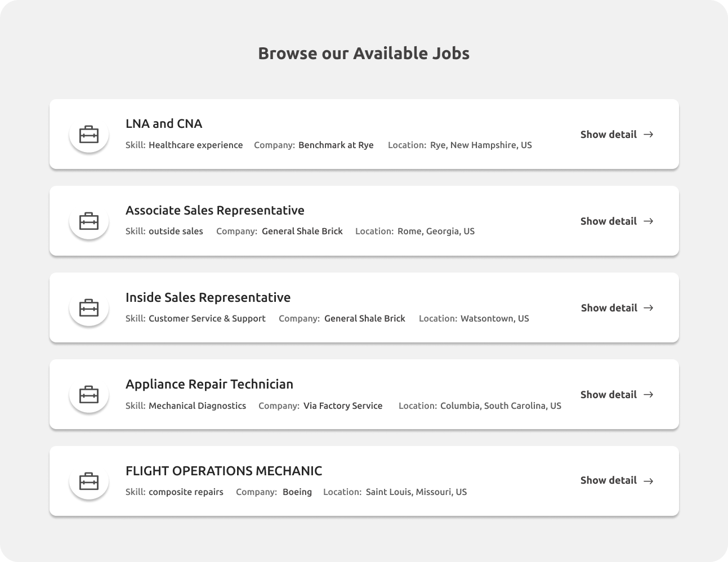Click the briefcase icon for Associate Sales Representative
The width and height of the screenshot is (728, 562).
pyautogui.click(x=88, y=221)
